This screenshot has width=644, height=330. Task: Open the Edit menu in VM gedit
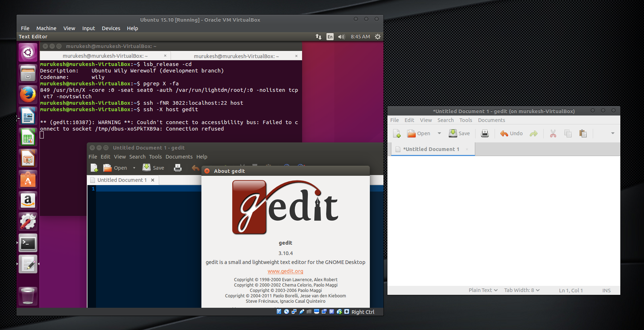[105, 157]
